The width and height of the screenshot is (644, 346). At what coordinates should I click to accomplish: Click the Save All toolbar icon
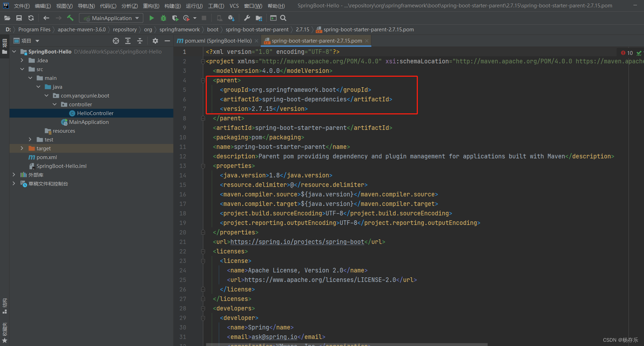pyautogui.click(x=19, y=18)
